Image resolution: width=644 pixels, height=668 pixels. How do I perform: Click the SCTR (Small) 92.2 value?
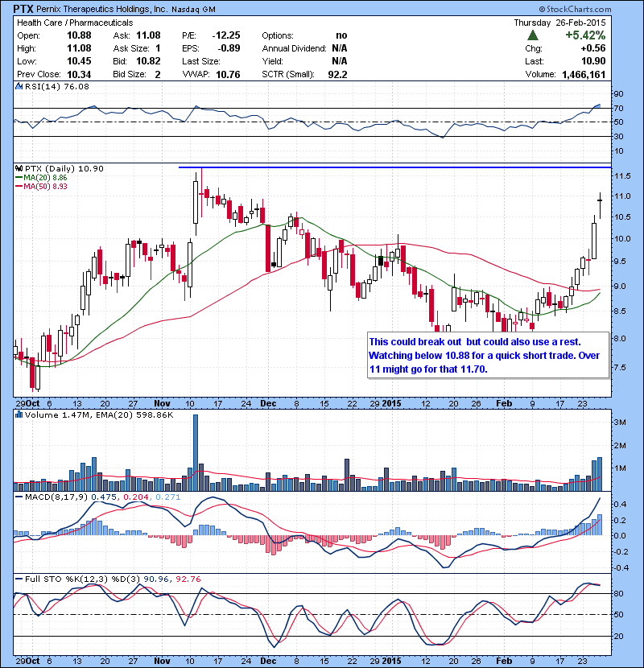point(337,75)
